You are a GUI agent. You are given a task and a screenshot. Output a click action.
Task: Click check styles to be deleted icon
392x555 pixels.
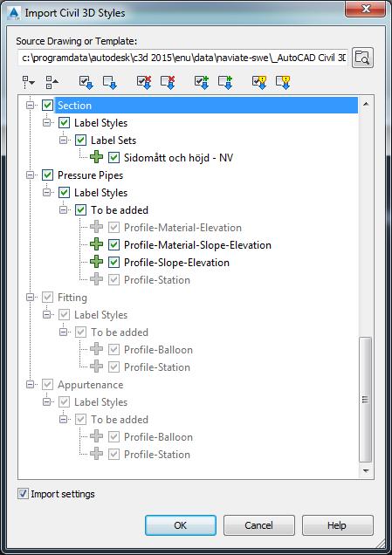(x=144, y=82)
